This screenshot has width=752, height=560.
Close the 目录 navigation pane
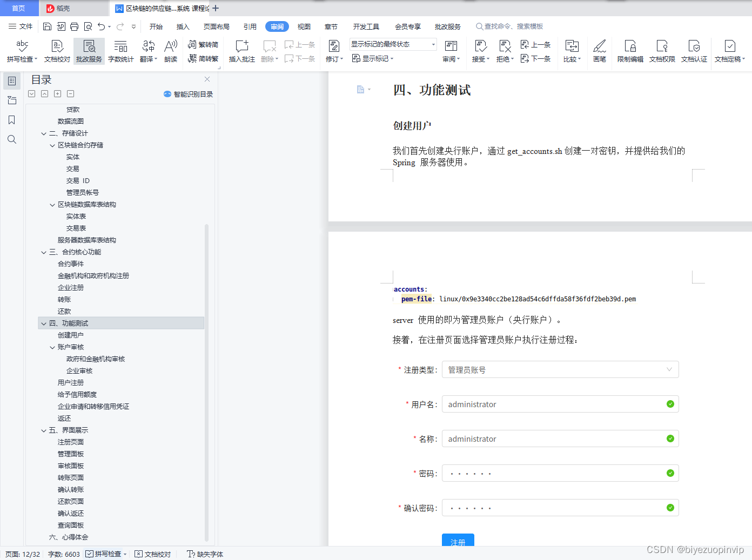click(x=207, y=79)
